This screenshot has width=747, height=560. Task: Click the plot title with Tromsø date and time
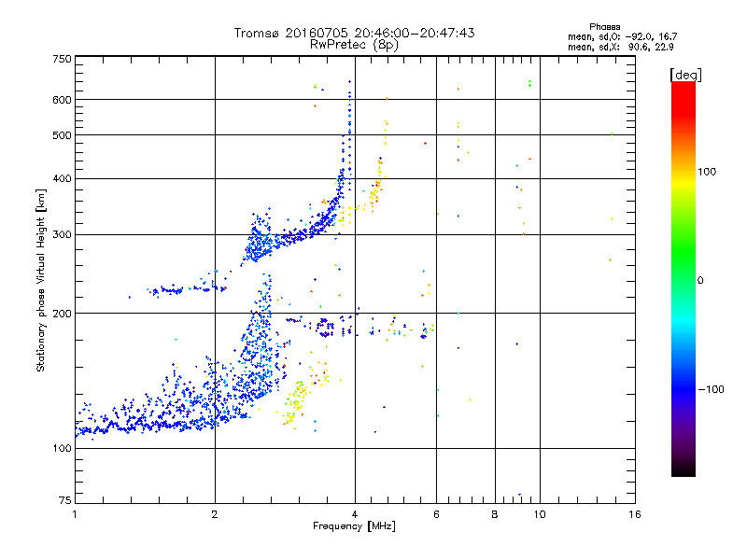pyautogui.click(x=354, y=33)
